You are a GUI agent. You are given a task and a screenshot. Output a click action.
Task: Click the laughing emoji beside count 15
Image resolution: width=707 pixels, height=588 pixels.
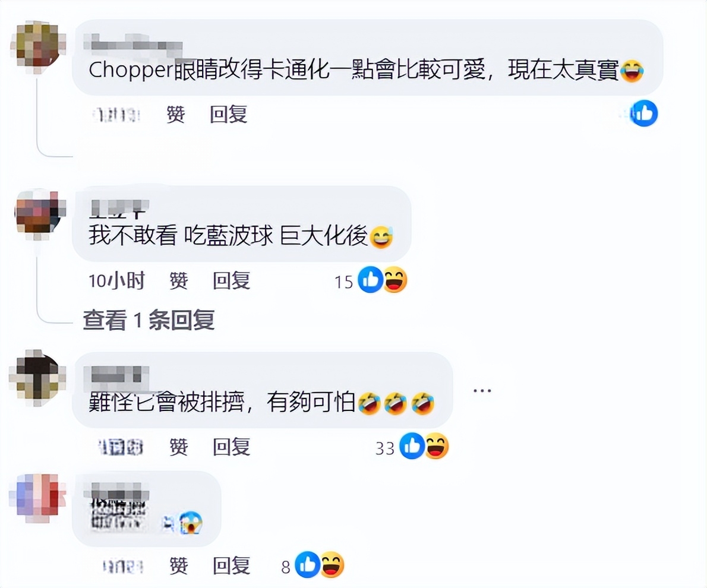[x=395, y=280]
